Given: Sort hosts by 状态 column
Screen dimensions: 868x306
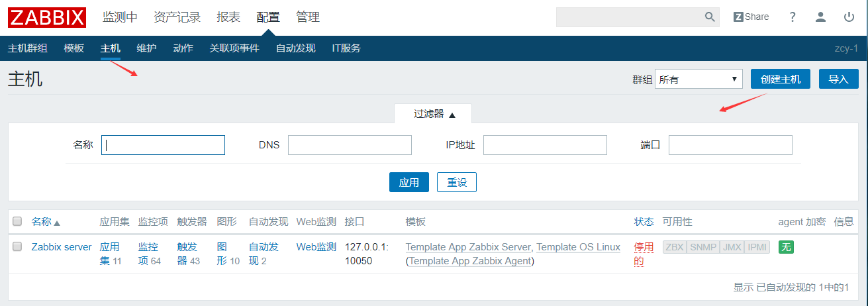Looking at the screenshot, I should [x=644, y=222].
